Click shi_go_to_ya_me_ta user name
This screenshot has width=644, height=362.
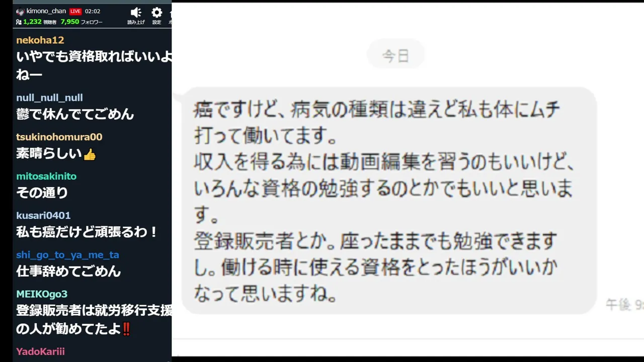[x=67, y=255]
